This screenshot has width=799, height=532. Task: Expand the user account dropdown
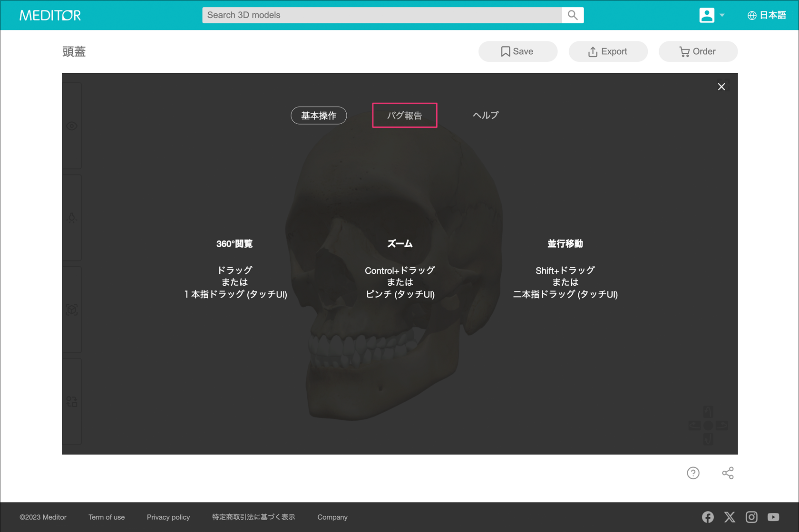(712, 15)
